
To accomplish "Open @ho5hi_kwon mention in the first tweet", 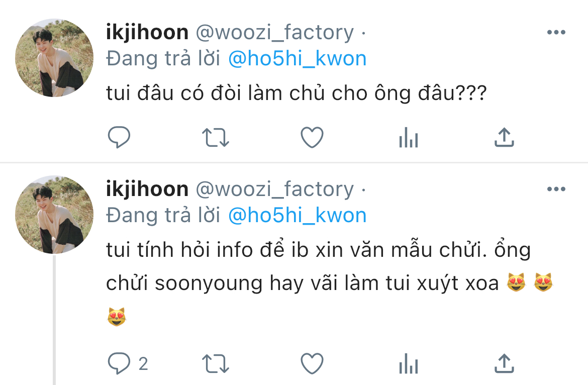I will [x=298, y=59].
